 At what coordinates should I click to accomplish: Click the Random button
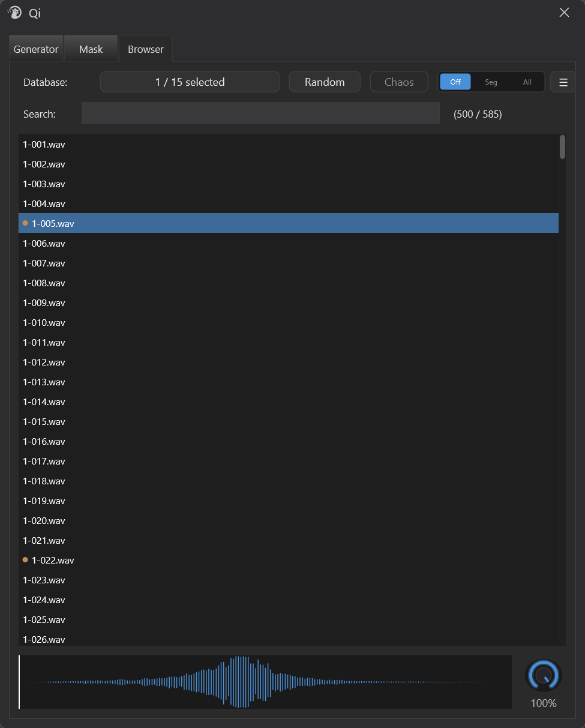(x=325, y=82)
